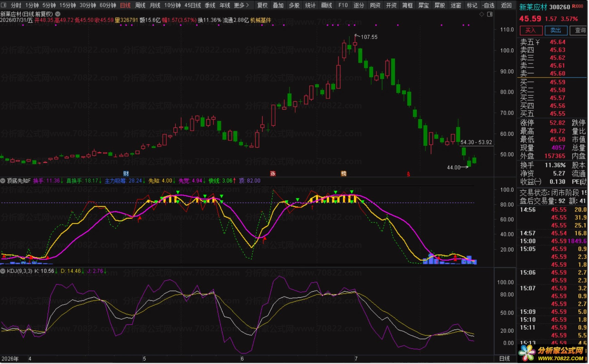Screen dimensions: 589x364
Task: Toggle the side panel icon at chart top-right
Action: [490, 14]
